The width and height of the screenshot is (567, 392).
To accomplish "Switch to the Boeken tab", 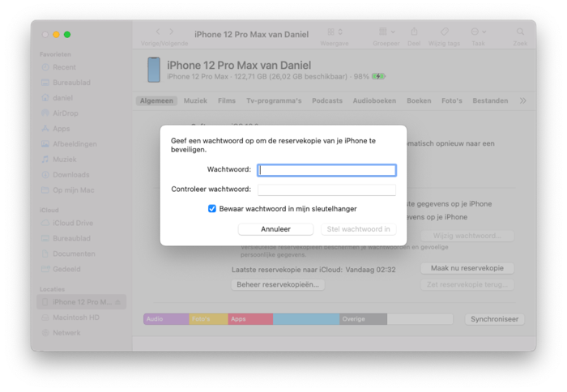I will tap(419, 101).
